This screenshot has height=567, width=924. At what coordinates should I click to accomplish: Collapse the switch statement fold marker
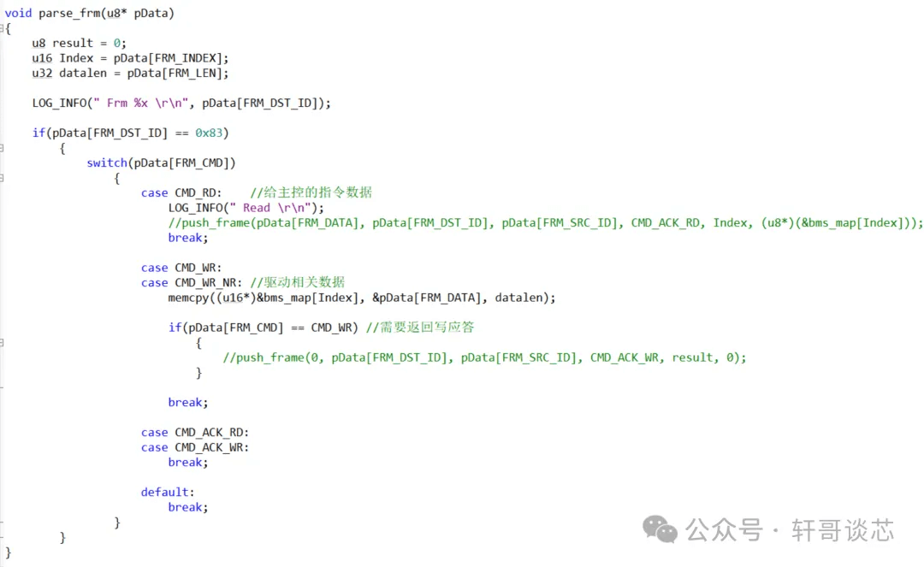2,178
